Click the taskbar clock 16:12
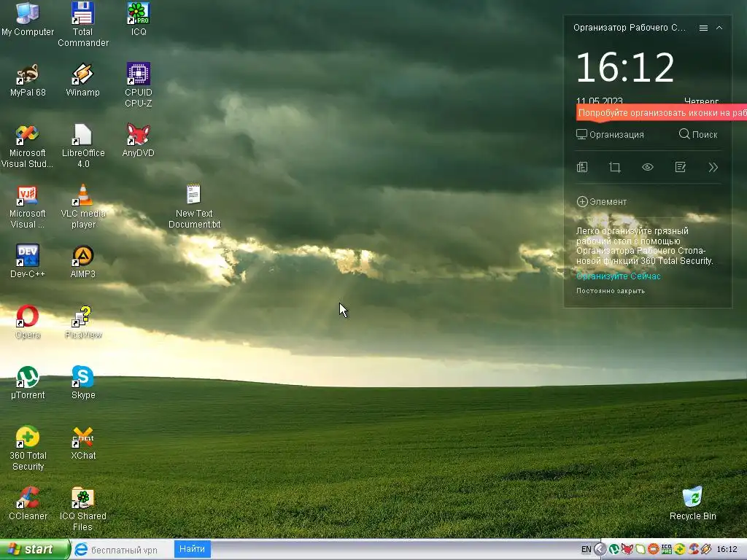747x560 pixels. [727, 550]
